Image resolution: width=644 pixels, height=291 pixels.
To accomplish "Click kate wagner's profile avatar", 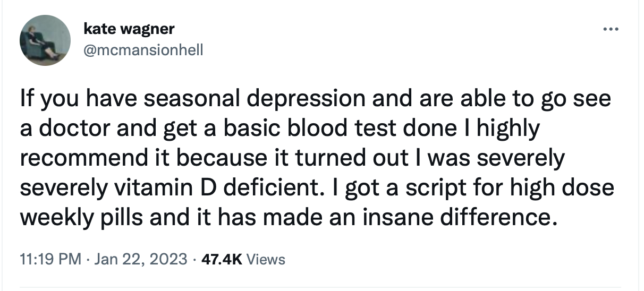I will point(45,40).
